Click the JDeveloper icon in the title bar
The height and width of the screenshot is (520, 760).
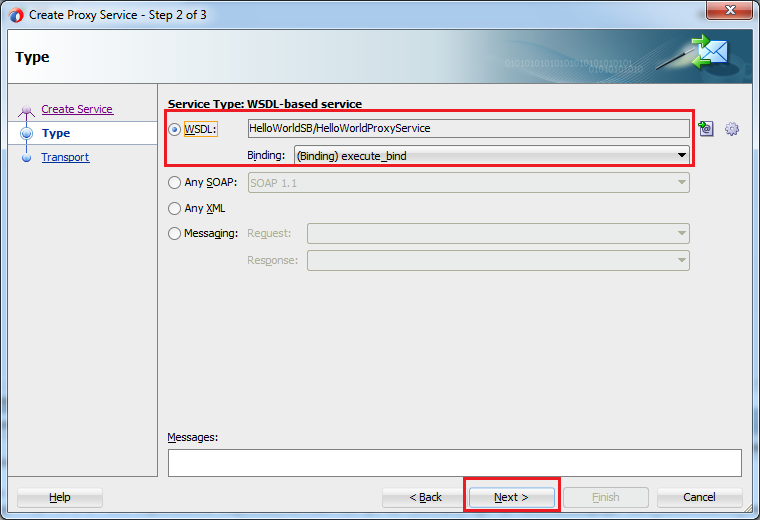coord(16,15)
